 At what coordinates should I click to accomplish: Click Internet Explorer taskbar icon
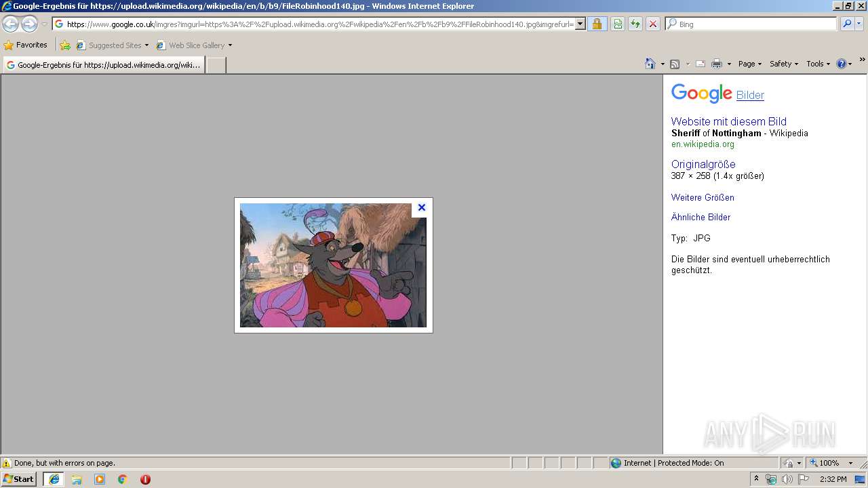click(x=54, y=479)
